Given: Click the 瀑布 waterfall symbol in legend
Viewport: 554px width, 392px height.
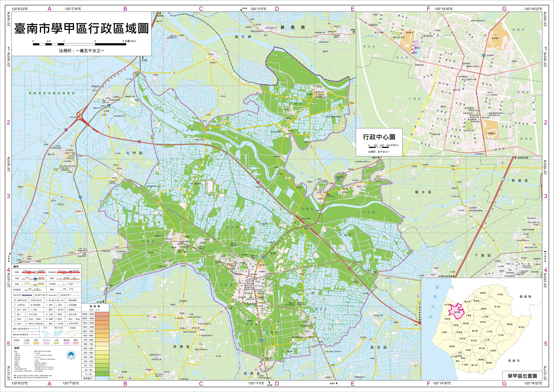Looking at the screenshot, I should [47, 305].
